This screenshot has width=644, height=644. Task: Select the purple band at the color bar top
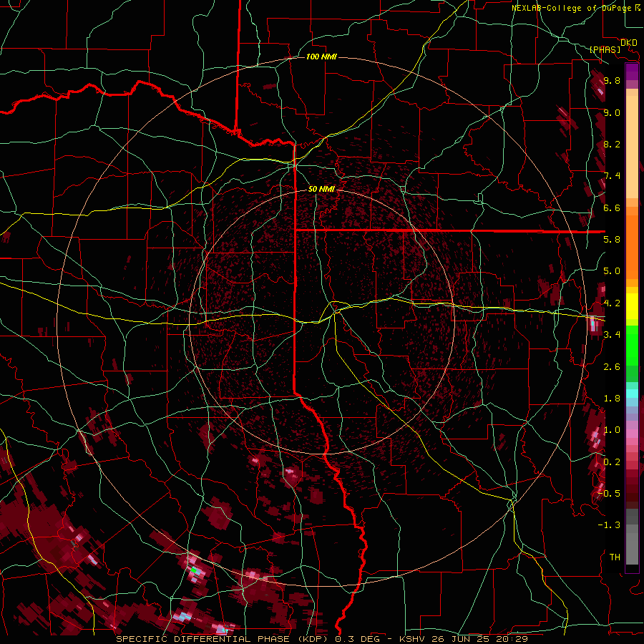click(x=632, y=72)
